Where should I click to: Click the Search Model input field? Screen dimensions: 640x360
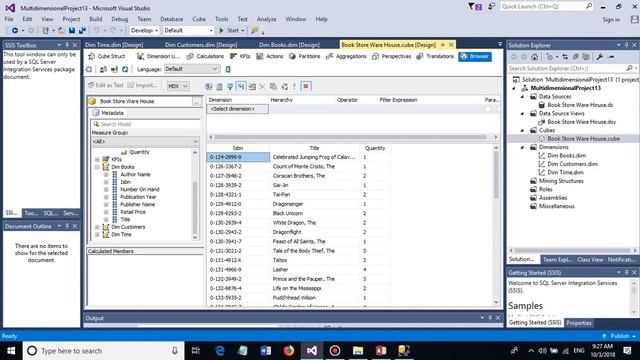click(x=145, y=124)
